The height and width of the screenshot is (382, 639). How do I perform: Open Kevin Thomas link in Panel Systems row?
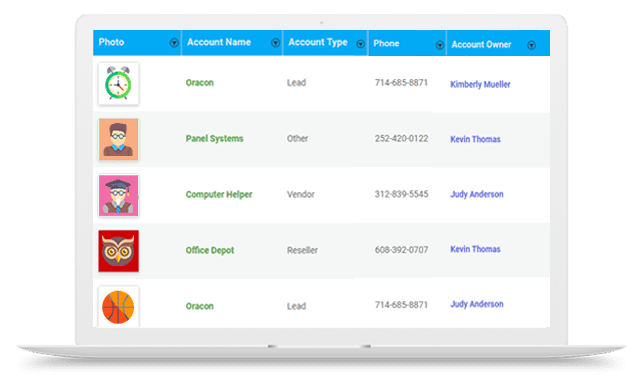[x=475, y=139]
